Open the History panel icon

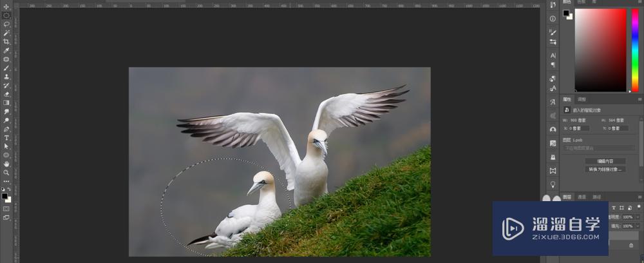point(553,5)
